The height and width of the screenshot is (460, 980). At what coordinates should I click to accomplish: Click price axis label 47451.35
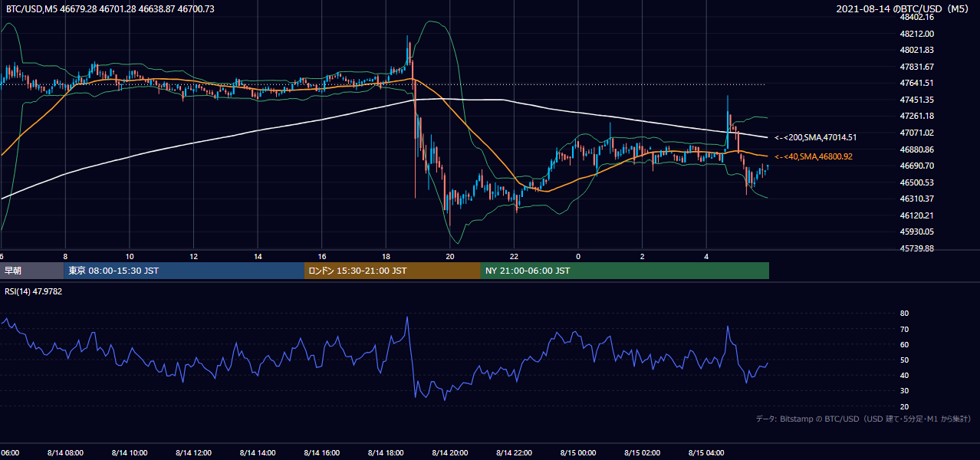tap(917, 100)
